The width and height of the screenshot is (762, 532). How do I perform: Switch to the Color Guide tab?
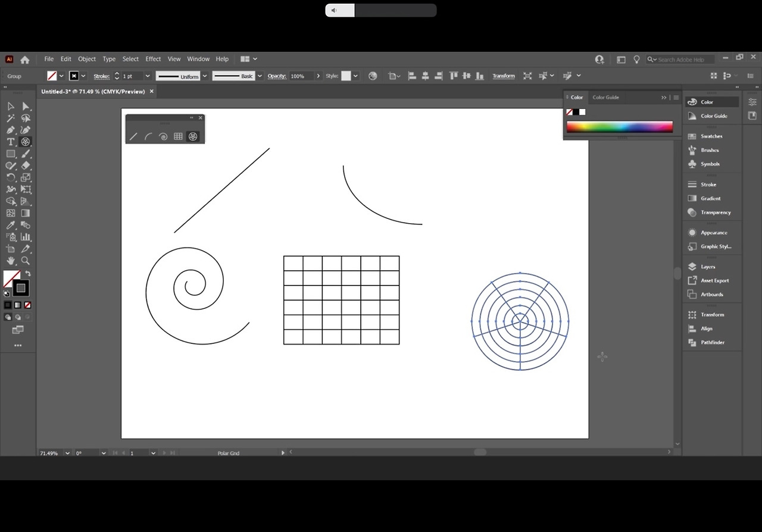coord(605,98)
